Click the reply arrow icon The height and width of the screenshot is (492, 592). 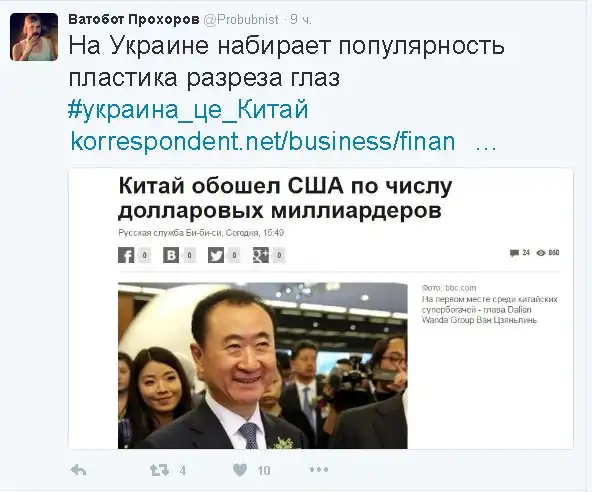coord(79,470)
